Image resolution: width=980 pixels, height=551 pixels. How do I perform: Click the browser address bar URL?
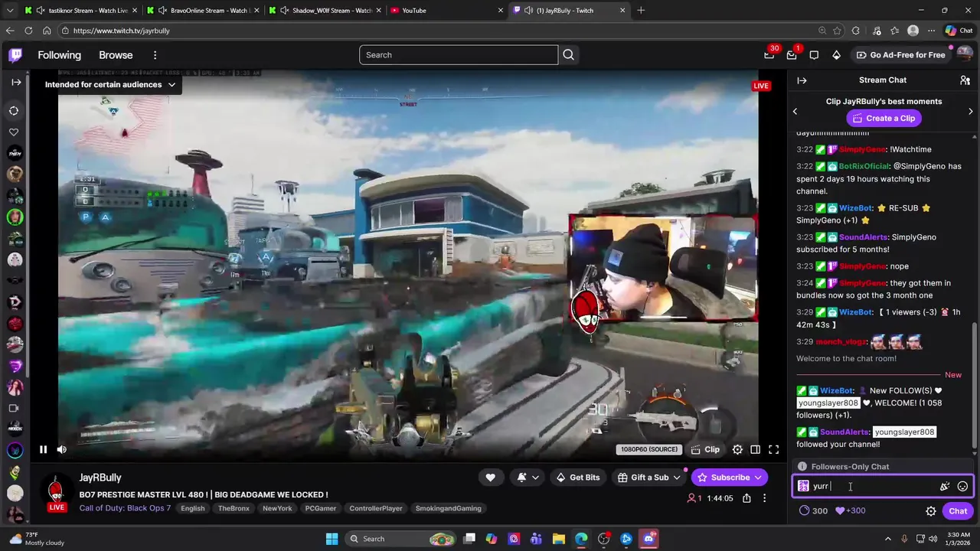click(x=122, y=31)
